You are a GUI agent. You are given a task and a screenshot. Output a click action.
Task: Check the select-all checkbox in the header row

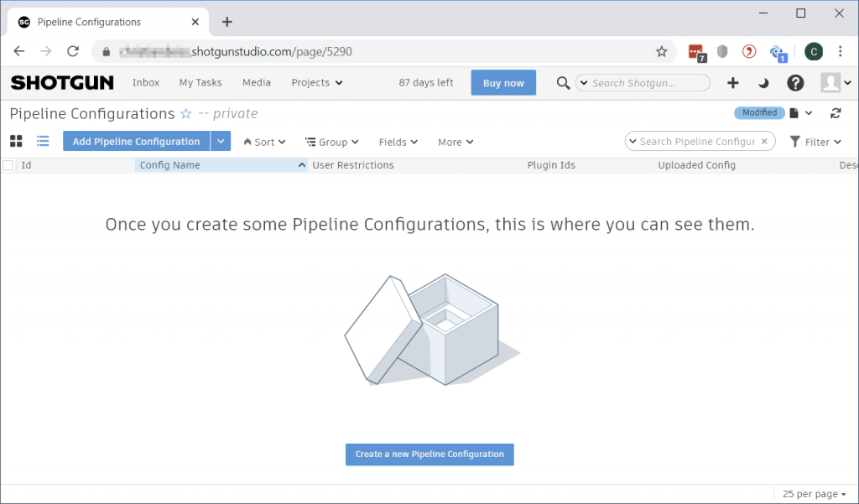tap(8, 164)
